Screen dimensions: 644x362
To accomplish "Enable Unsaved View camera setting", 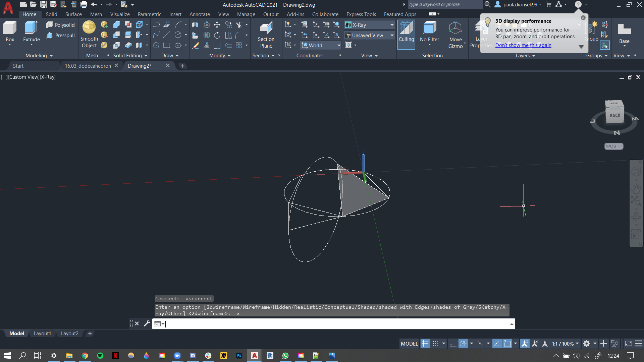I will [369, 35].
